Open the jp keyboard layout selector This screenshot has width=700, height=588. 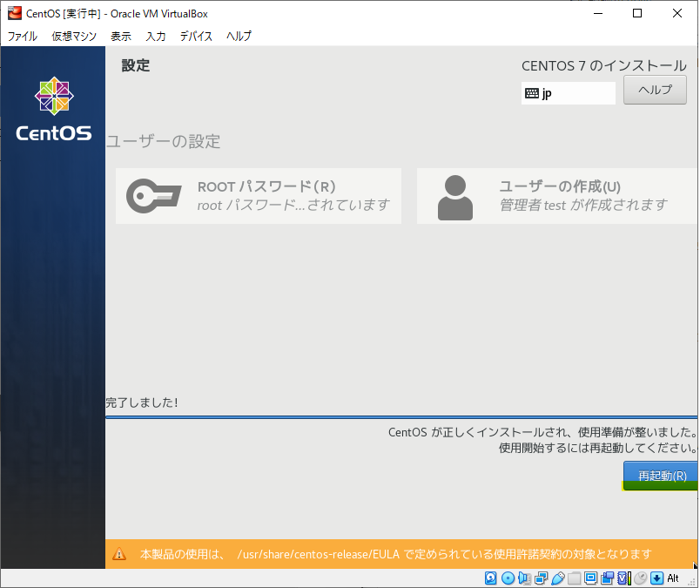click(x=568, y=92)
